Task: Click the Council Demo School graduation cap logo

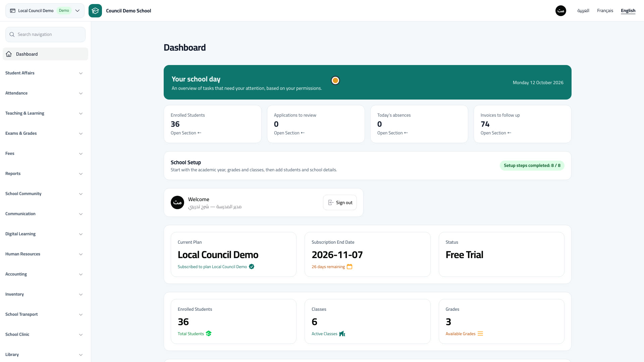Action: 95,11
